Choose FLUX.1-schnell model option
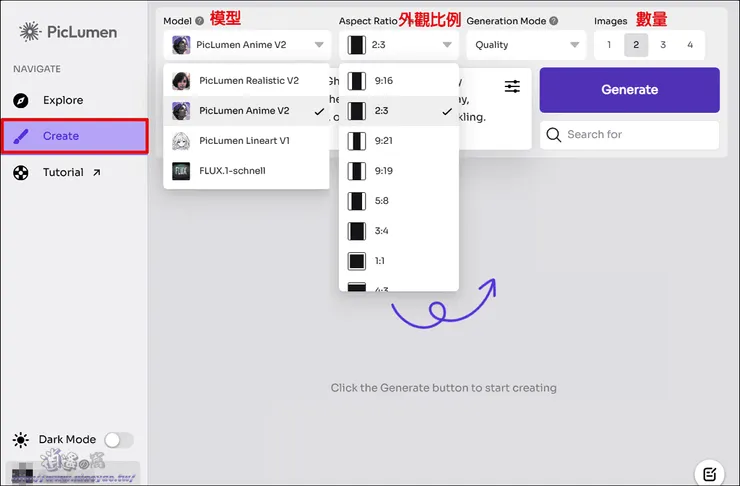 pyautogui.click(x=246, y=171)
